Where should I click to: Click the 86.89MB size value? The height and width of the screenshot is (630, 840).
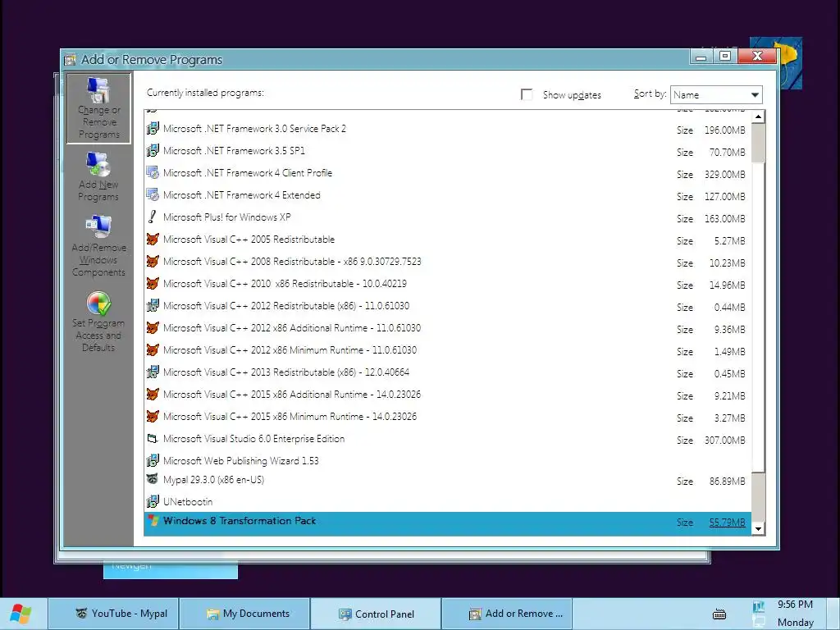click(727, 482)
